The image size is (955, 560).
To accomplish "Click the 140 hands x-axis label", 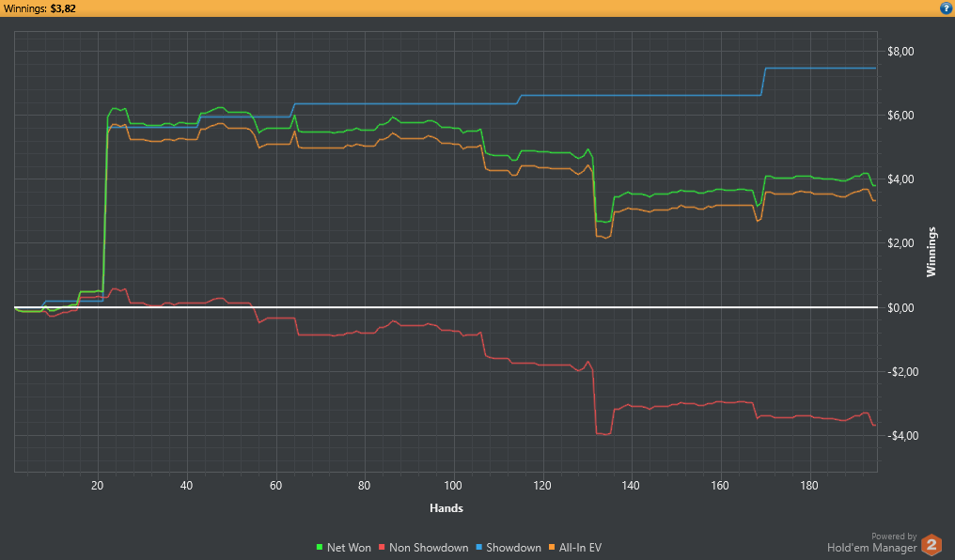I will (631, 486).
